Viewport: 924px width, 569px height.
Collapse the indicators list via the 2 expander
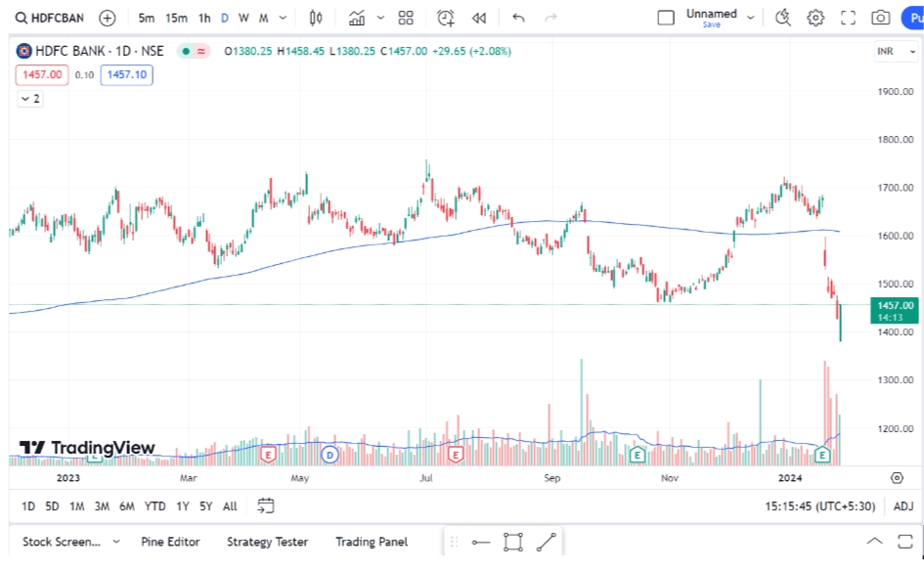29,99
